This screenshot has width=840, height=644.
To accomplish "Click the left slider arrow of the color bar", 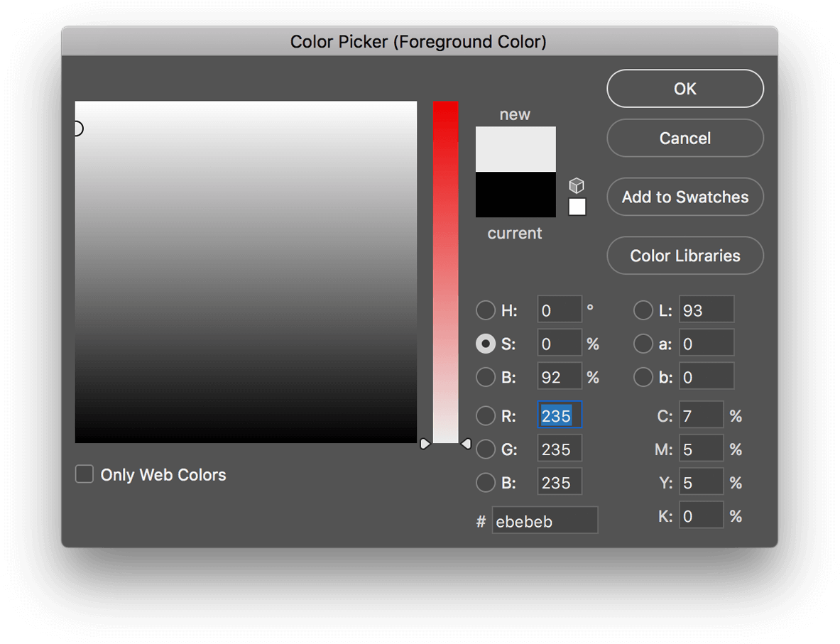I will [x=425, y=444].
